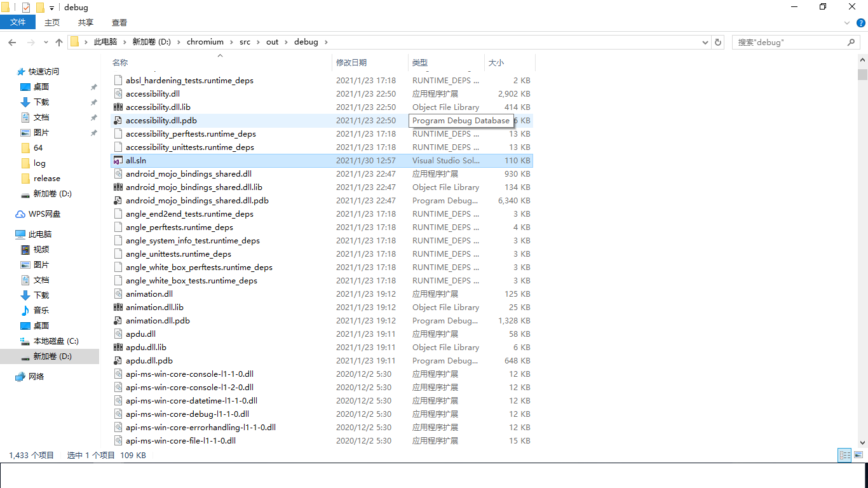Open the Properties quick access toolbar icon
The height and width of the screenshot is (488, 868).
point(26,7)
